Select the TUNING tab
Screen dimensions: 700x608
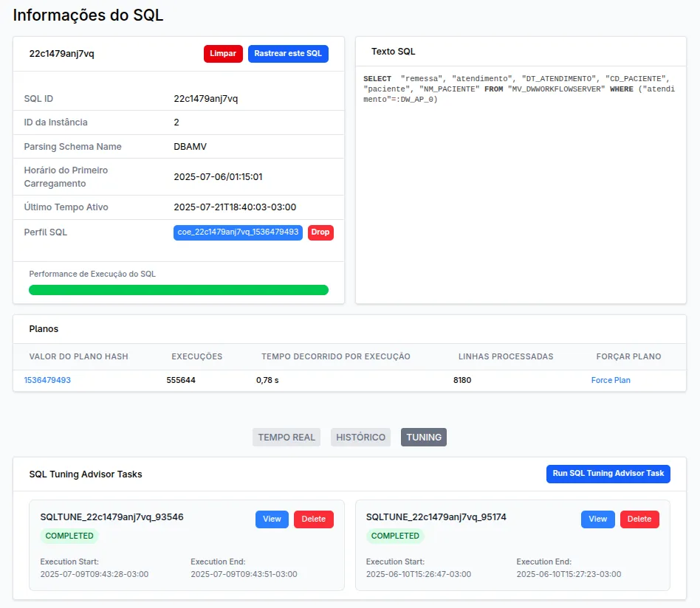click(x=423, y=437)
